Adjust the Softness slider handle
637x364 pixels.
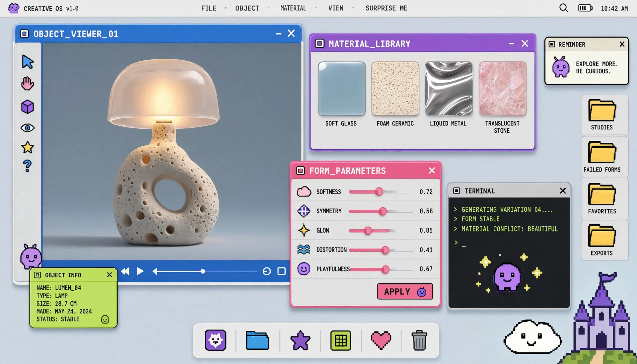coord(379,192)
